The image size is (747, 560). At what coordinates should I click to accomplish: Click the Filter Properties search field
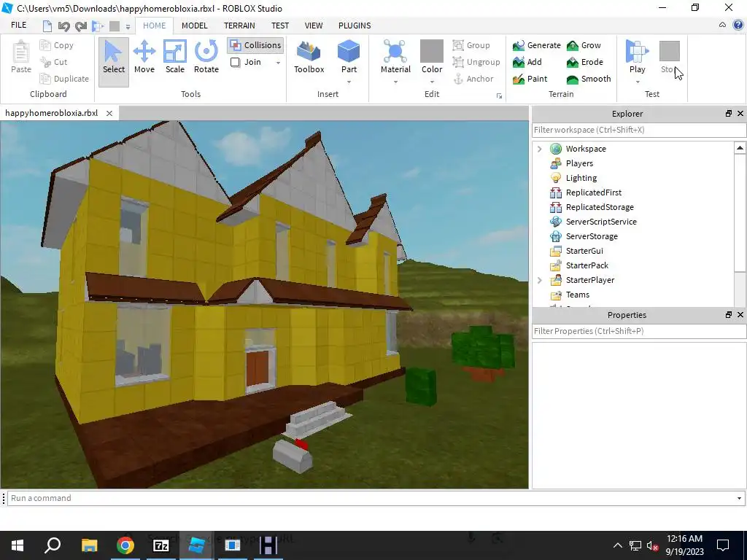click(x=639, y=332)
